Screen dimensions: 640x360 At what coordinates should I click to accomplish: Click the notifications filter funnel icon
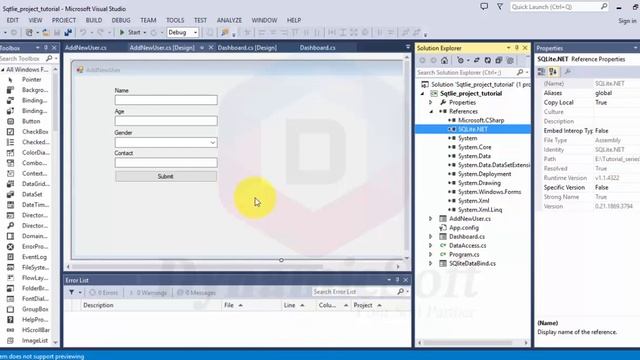(500, 7)
